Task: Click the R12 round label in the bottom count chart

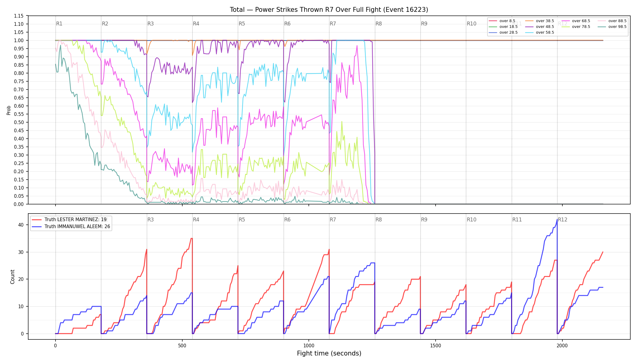Action: click(x=562, y=220)
